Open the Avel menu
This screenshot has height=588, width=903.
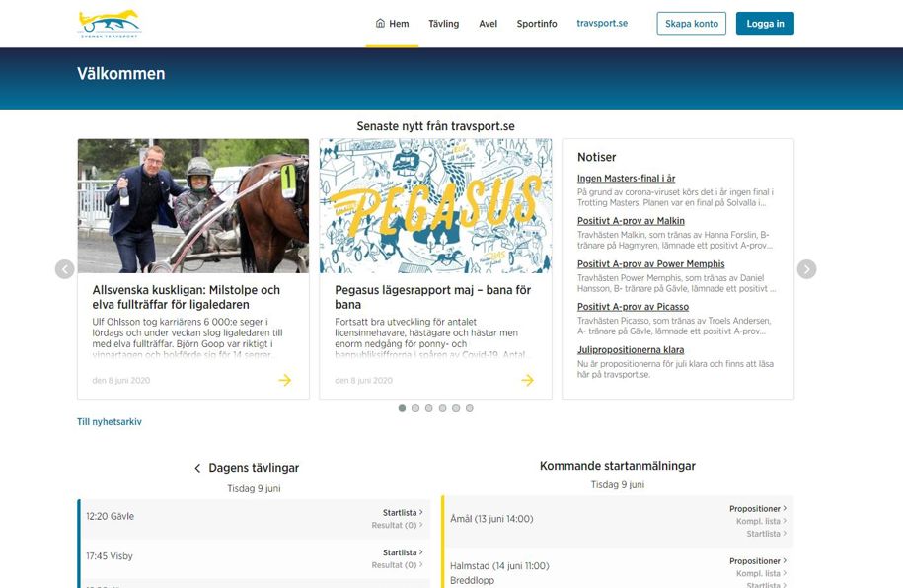(x=488, y=24)
